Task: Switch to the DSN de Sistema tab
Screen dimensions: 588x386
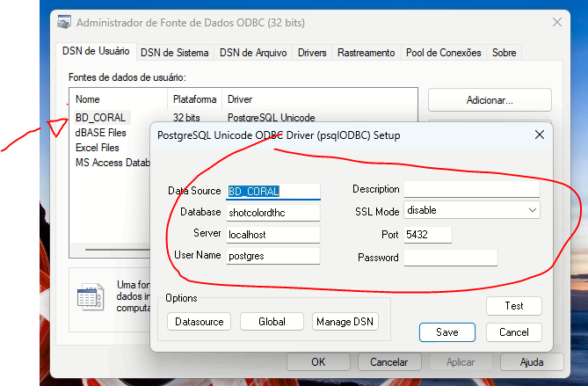Action: [174, 53]
